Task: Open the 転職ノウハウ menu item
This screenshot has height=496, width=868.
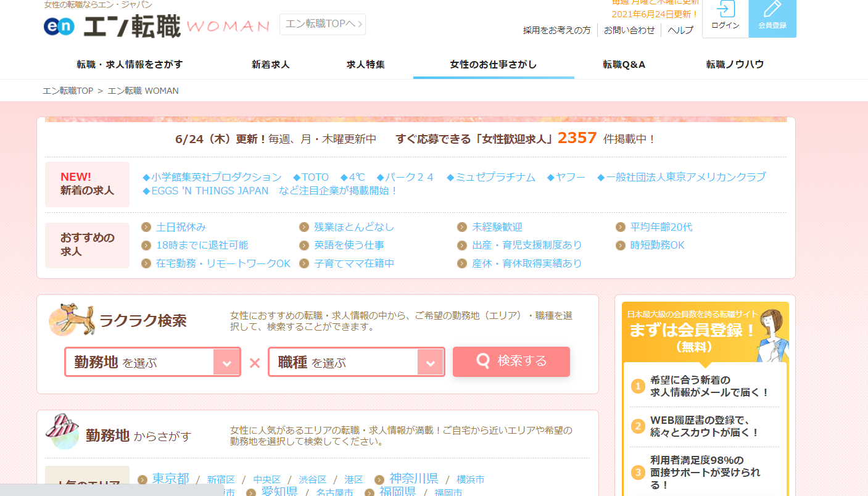Action: point(735,64)
